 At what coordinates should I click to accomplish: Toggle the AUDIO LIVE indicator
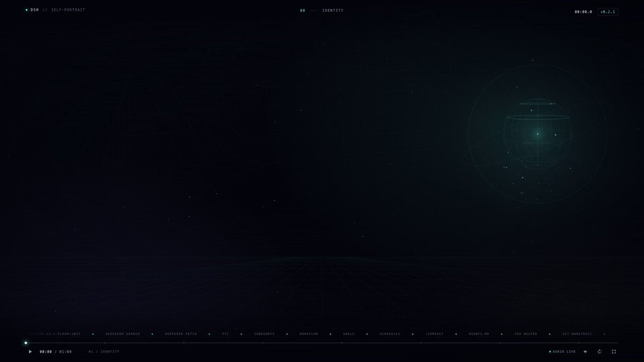click(x=562, y=352)
